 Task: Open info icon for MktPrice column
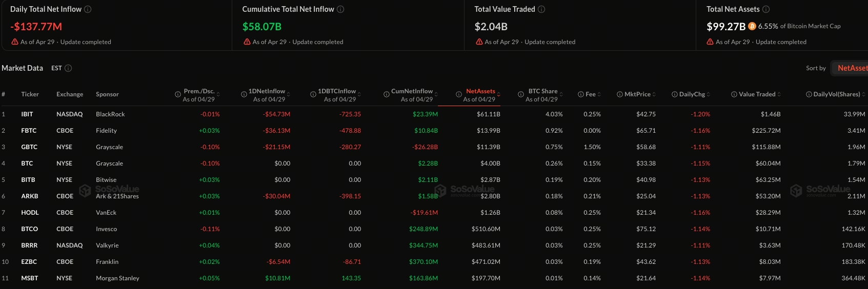point(620,94)
